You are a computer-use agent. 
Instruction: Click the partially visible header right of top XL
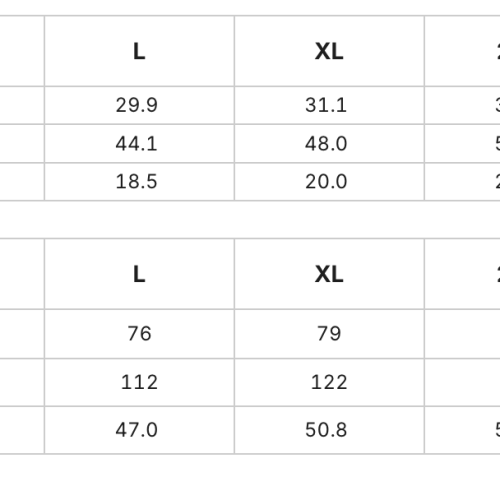tap(462, 51)
